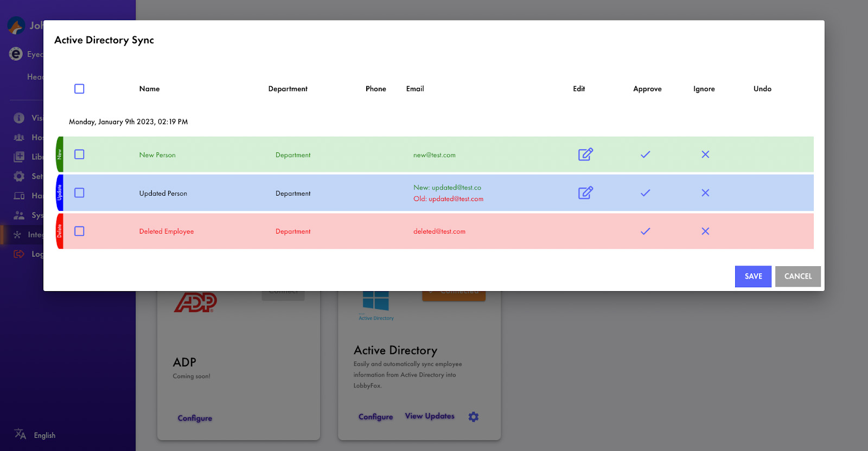Click the blue Update tag on second row
The width and height of the screenshot is (868, 451).
click(60, 192)
